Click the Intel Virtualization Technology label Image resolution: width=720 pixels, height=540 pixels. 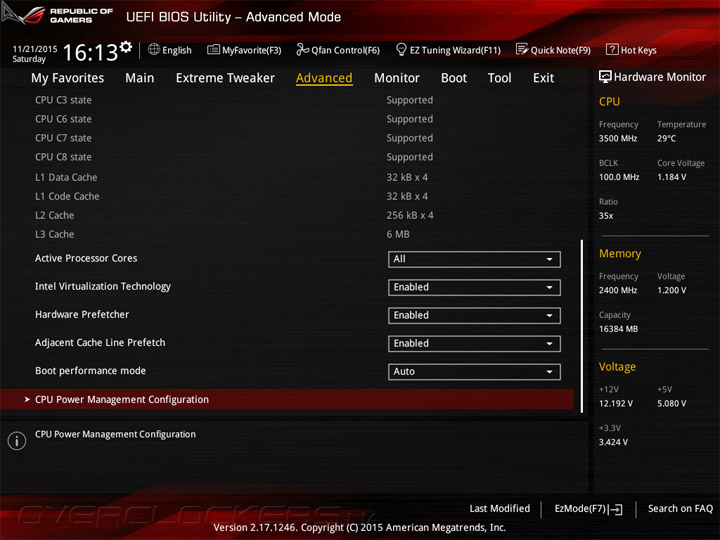[103, 287]
